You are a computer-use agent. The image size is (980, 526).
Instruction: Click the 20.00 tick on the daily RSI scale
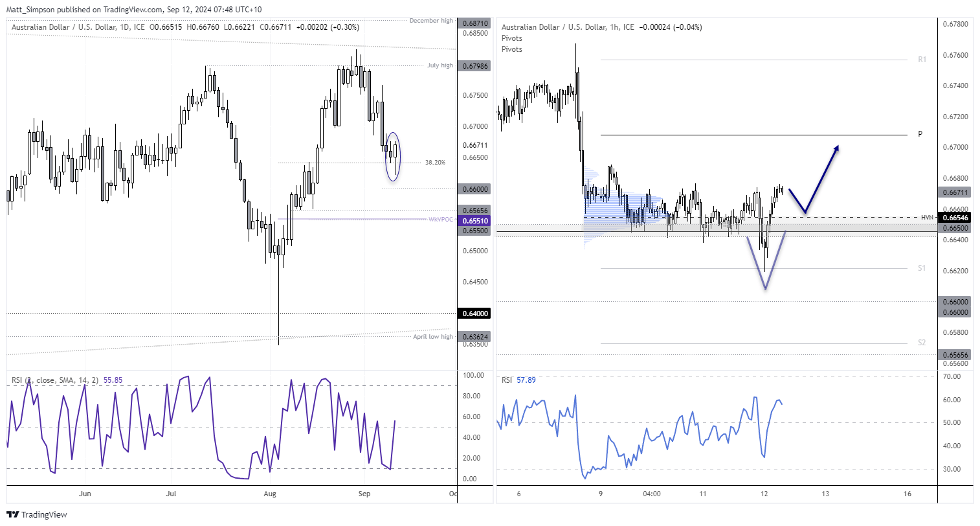472,458
